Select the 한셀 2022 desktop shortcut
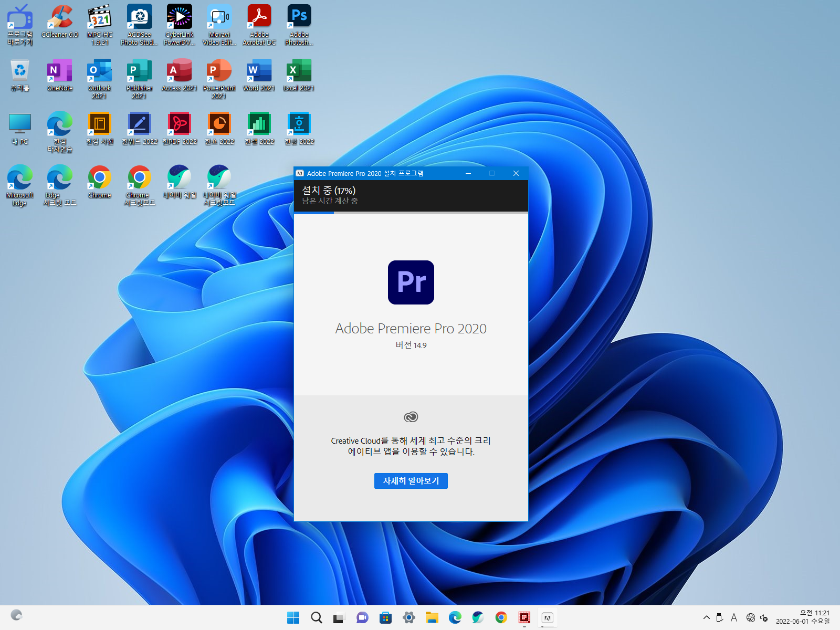 tap(259, 128)
